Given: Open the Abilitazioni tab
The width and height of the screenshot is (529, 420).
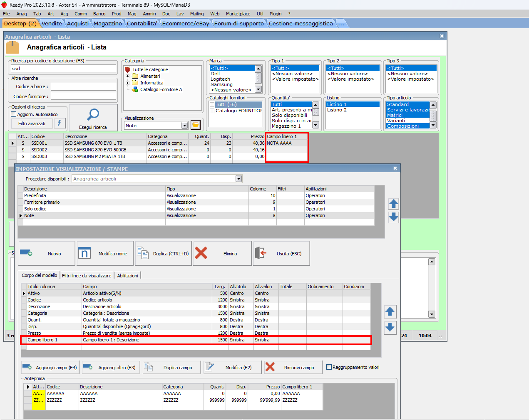Looking at the screenshot, I should 127,275.
